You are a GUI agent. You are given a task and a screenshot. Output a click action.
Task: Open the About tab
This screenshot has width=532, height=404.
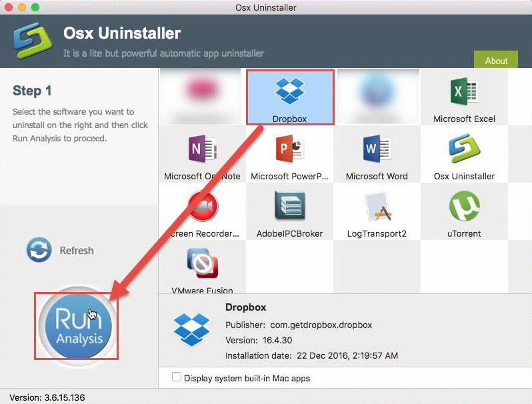(496, 60)
